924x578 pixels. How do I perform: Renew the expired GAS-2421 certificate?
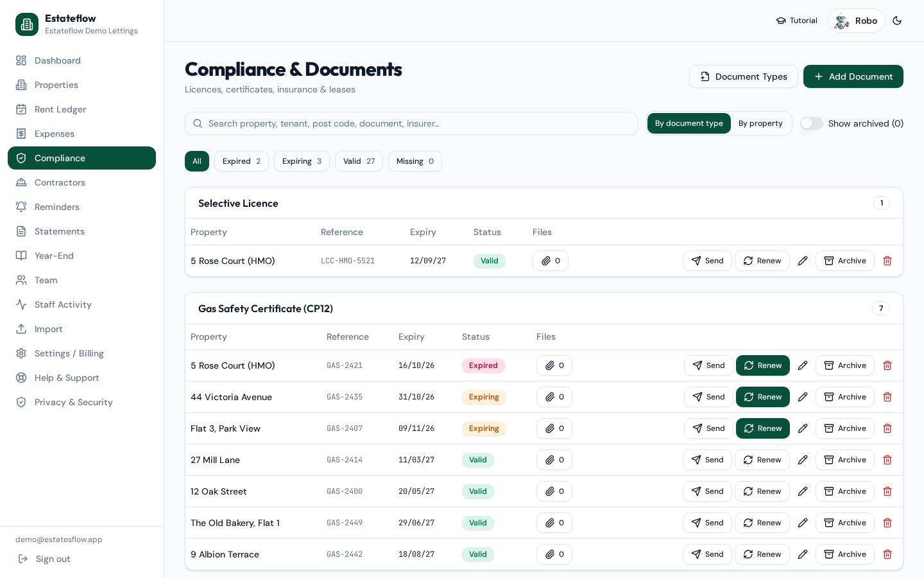click(763, 365)
